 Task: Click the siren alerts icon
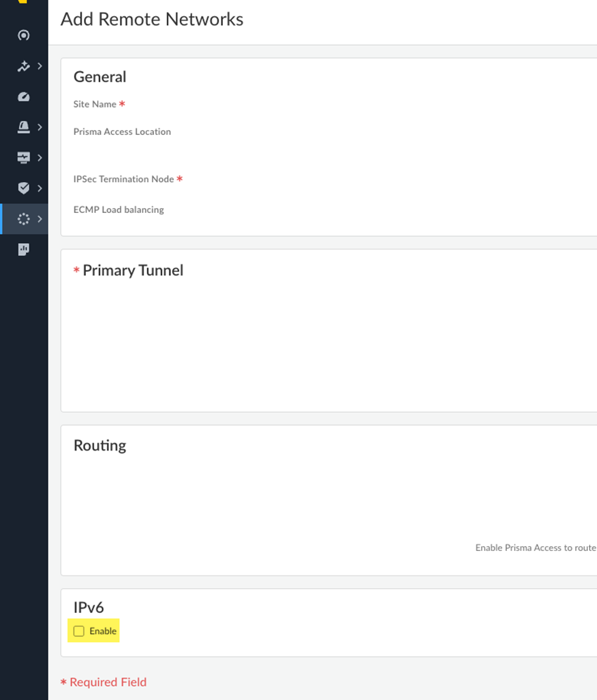24,127
